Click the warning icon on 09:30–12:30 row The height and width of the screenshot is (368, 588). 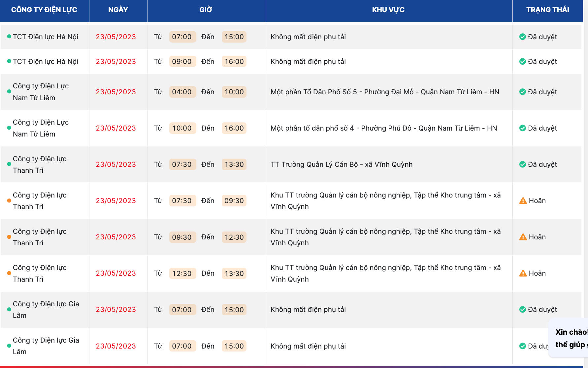point(523,237)
